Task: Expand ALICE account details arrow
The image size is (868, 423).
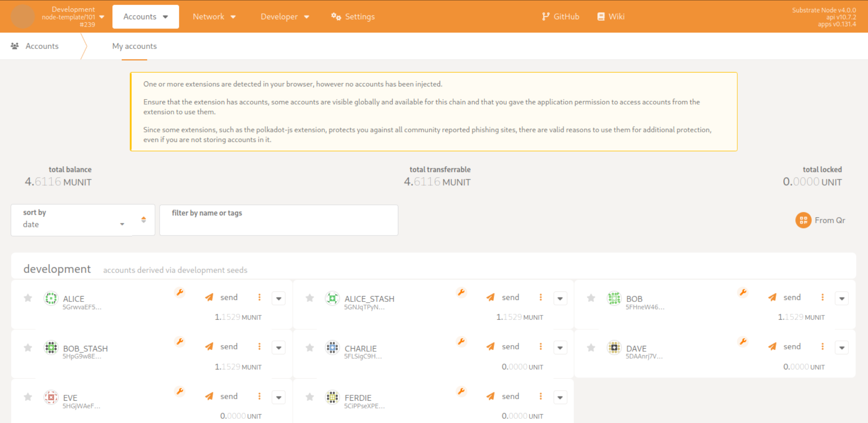Action: 278,298
